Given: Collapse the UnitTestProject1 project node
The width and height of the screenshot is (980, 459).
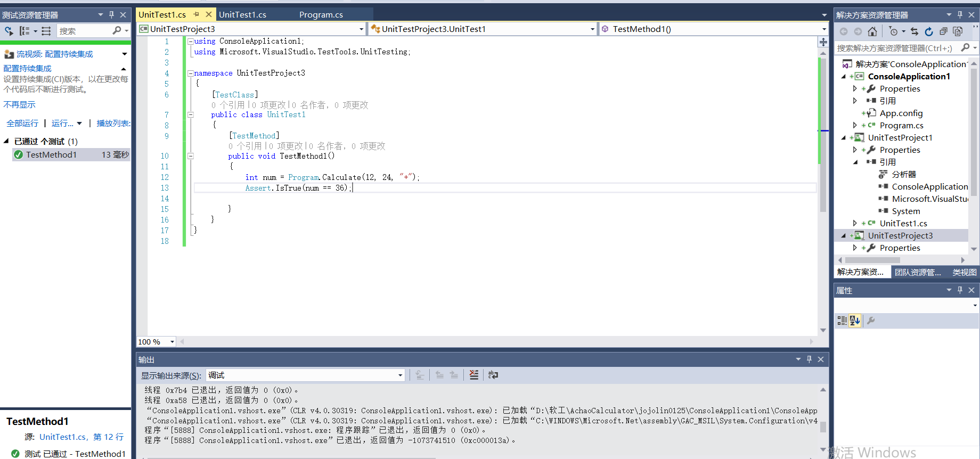Looking at the screenshot, I should click(x=844, y=137).
